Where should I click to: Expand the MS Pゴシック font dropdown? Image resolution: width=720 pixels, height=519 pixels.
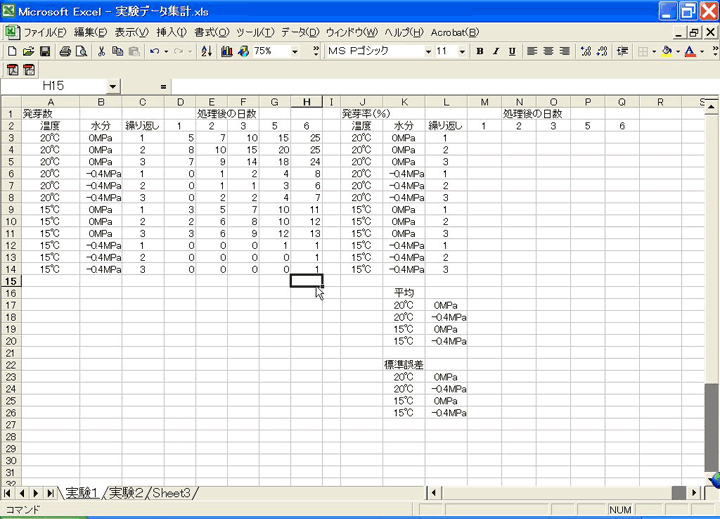coord(428,51)
